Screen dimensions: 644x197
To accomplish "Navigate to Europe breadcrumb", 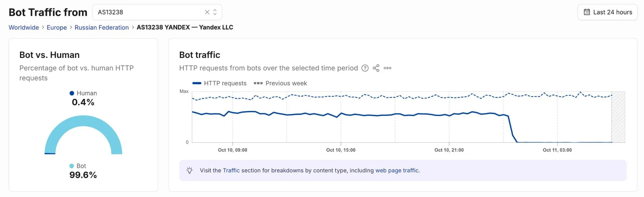I will coord(57,27).
